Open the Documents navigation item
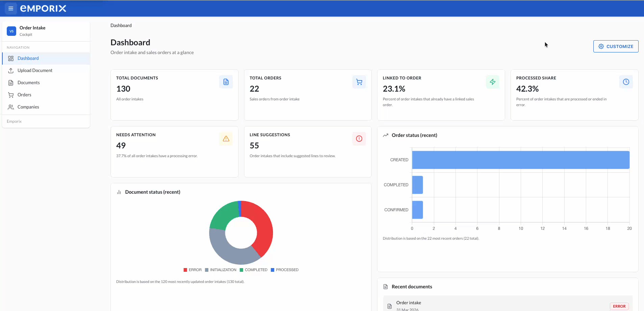 tap(46, 83)
